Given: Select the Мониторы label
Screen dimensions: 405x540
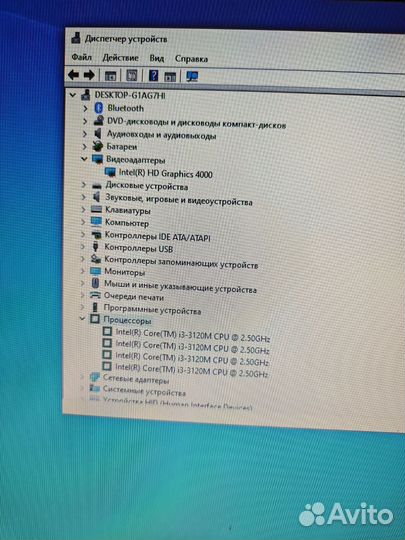Looking at the screenshot, I should point(124,272).
